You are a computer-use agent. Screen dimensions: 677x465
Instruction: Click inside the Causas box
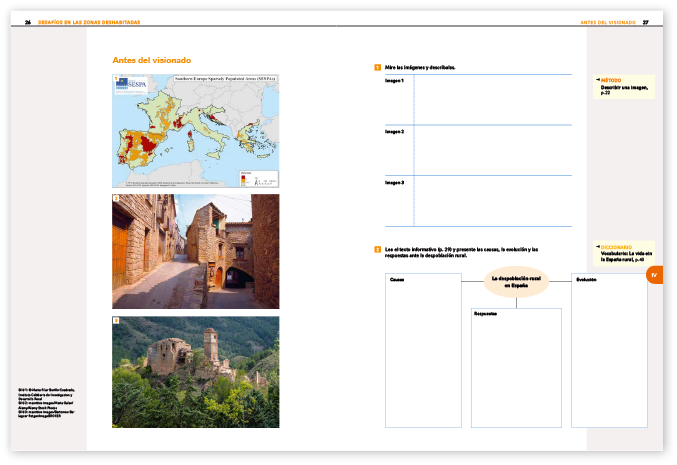pos(423,350)
